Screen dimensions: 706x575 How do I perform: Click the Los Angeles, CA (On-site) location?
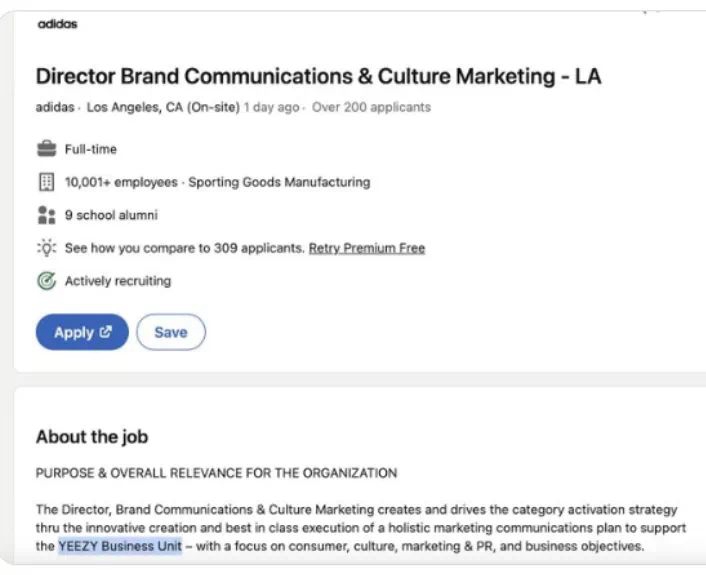click(x=163, y=107)
